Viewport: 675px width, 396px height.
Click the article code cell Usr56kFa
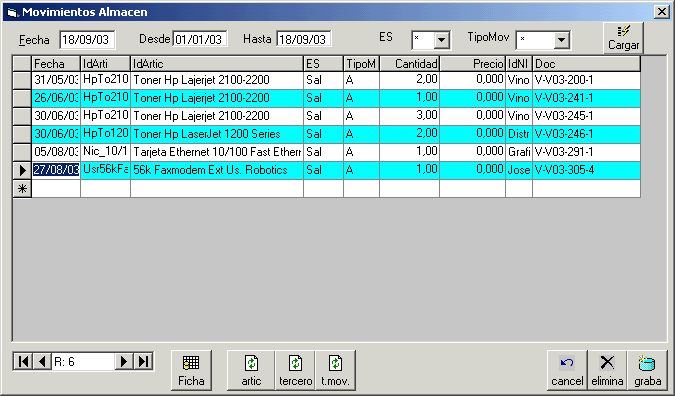pos(105,170)
